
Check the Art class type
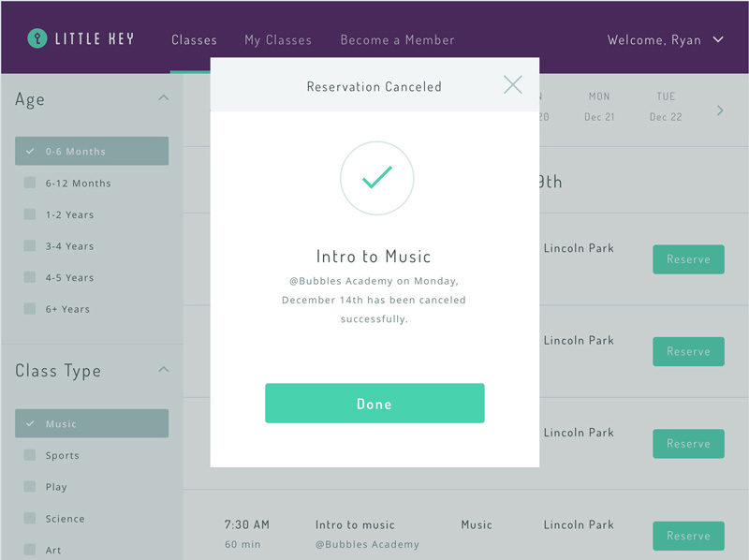tap(30, 550)
